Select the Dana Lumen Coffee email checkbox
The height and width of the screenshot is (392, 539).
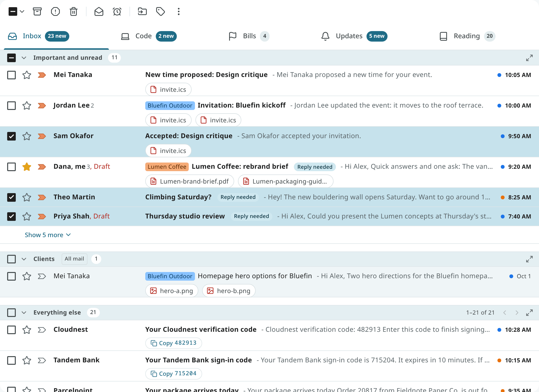pos(11,167)
